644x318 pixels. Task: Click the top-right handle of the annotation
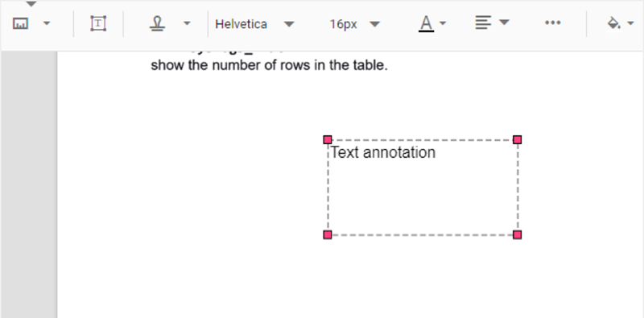pos(518,140)
